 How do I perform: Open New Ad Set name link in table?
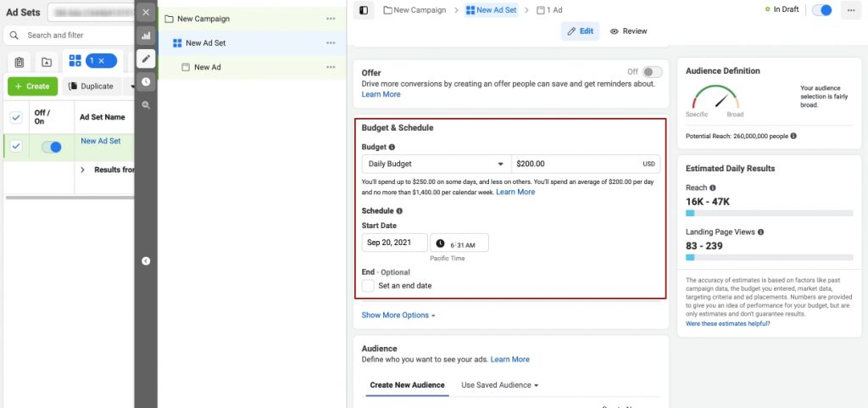(101, 141)
